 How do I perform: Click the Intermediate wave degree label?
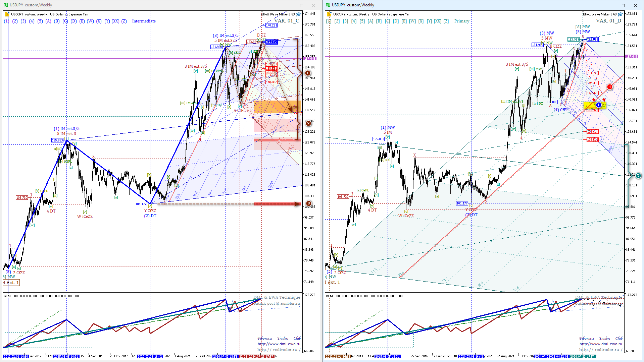point(144,21)
